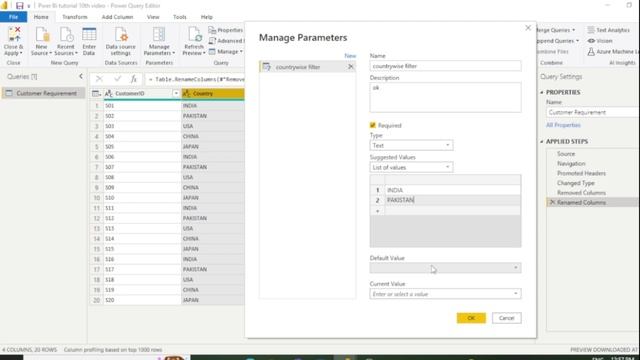Screen dimensions: 640x360
Task: Confirm the formula with checkmark icon
Action: click(118, 79)
